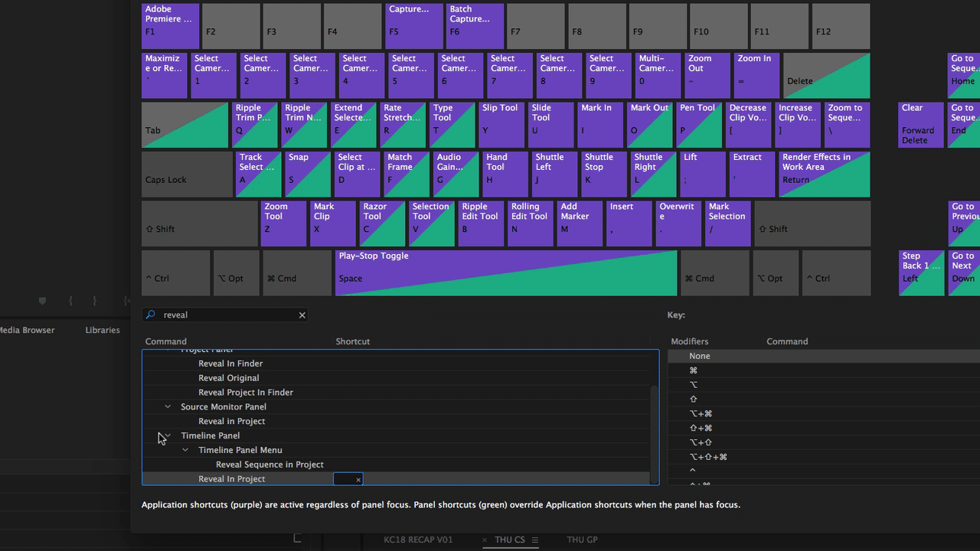Clear the reveal search text
The image size is (980, 551).
coord(302,315)
